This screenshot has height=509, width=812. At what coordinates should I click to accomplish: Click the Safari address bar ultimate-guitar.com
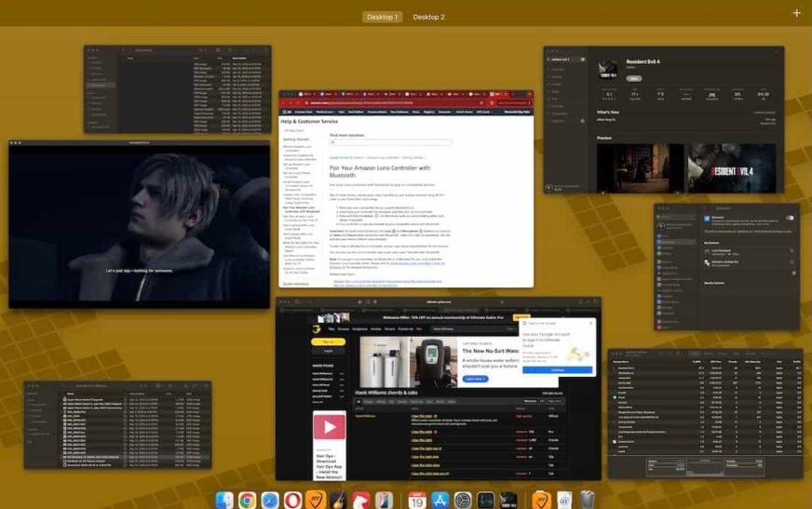coord(439,301)
